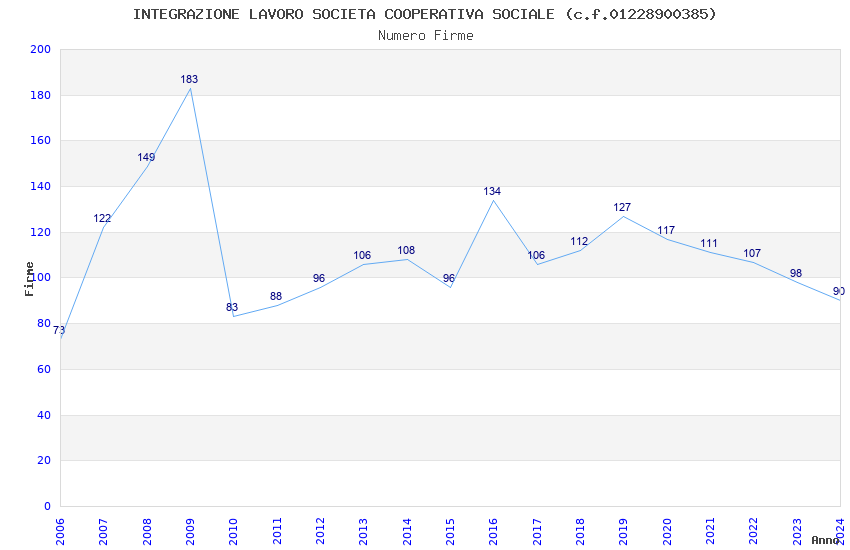Select the data label 98
The image size is (850, 550).
(796, 274)
